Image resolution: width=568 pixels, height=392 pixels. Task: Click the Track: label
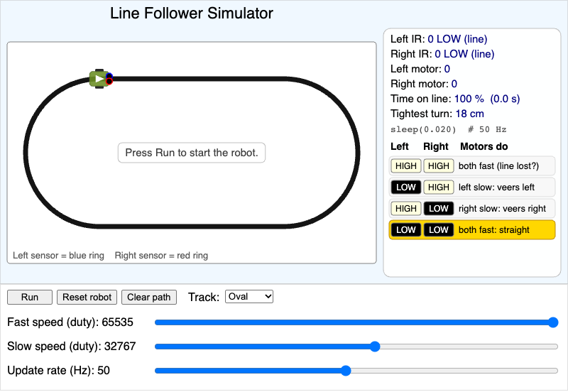204,297
